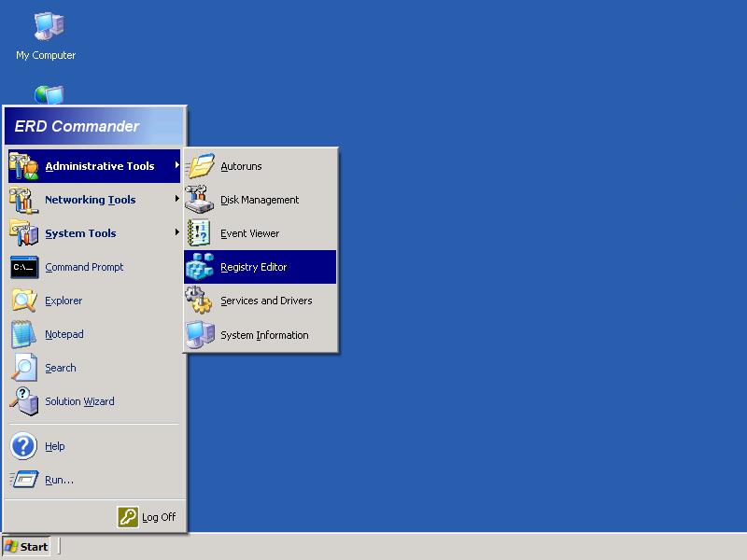Viewport: 747px width, 560px height.
Task: Expand Networking Tools submenu arrow
Action: (176, 199)
